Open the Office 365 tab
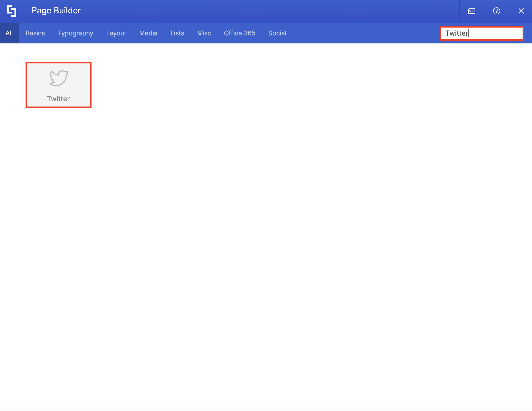The image size is (532, 411). (x=239, y=33)
